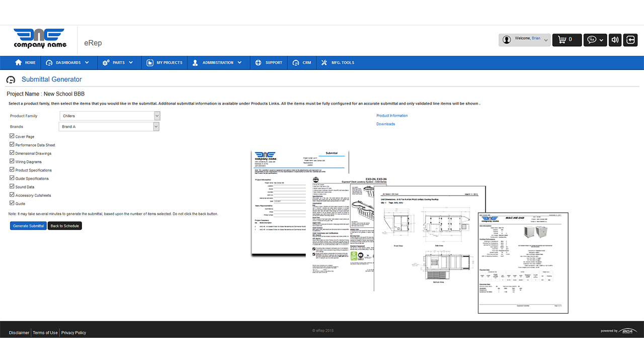Click the Dashboards gauge icon
This screenshot has width=644, height=362.
[x=49, y=63]
